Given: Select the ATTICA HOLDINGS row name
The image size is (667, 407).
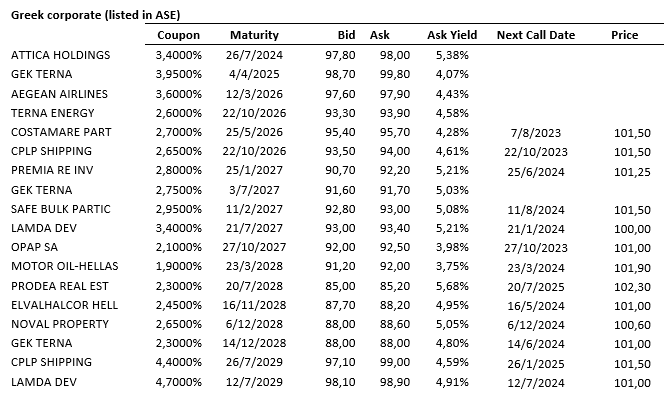Looking at the screenshot, I should click(x=60, y=55).
